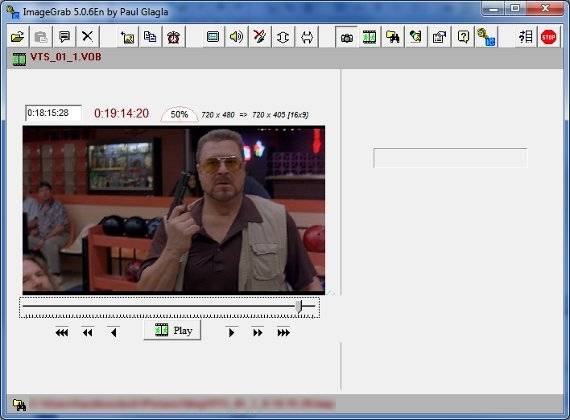570x420 pixels.
Task: Jump far forward with triple-right arrows
Action: click(x=284, y=332)
